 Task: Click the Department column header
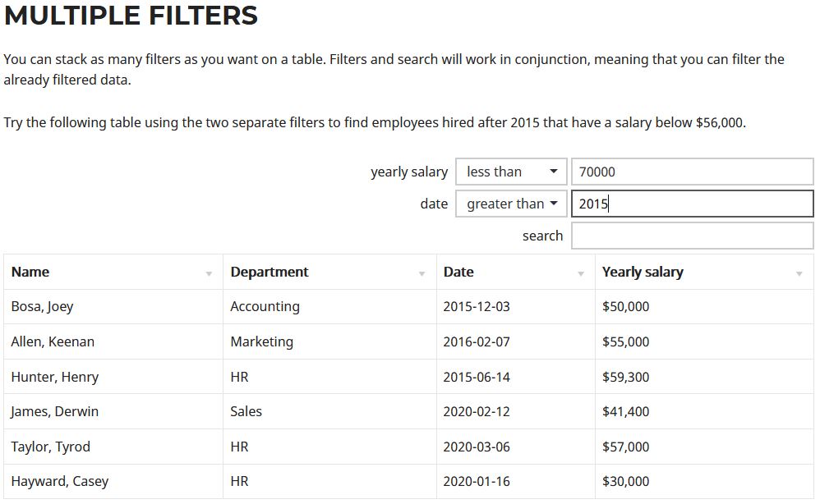(x=269, y=272)
